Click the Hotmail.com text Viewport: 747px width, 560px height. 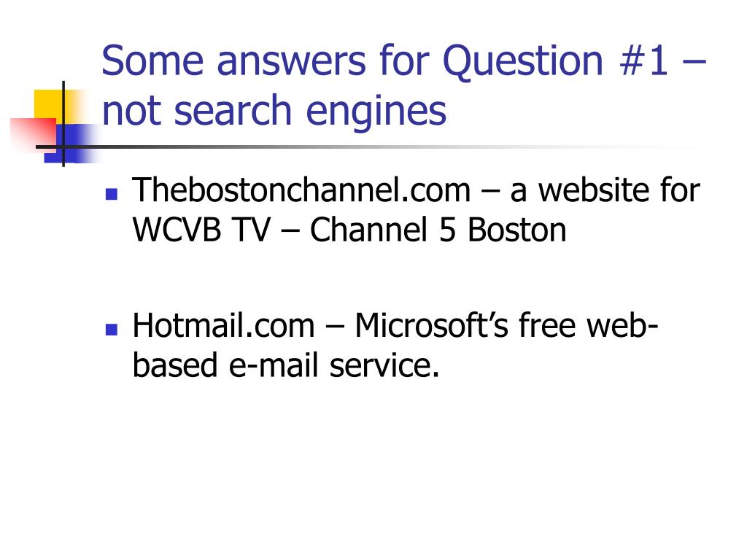click(223, 326)
